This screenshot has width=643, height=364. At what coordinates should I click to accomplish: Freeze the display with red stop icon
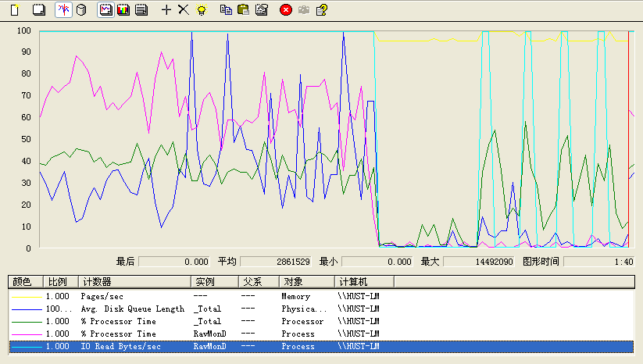[x=286, y=9]
